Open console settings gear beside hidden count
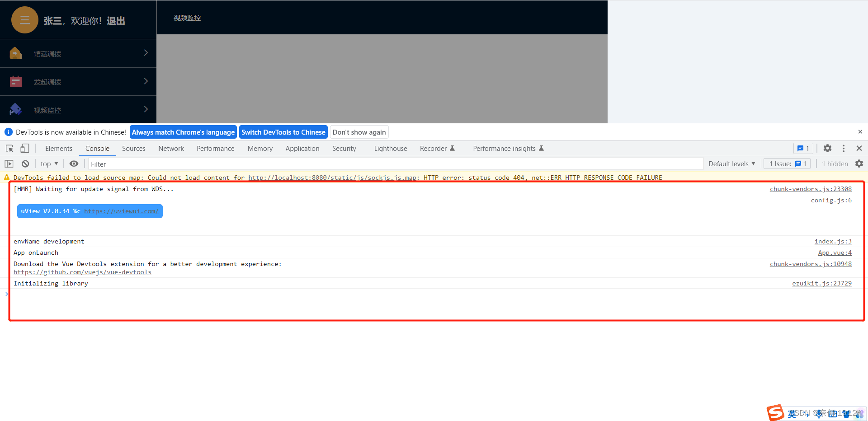This screenshot has width=868, height=421. coord(859,164)
